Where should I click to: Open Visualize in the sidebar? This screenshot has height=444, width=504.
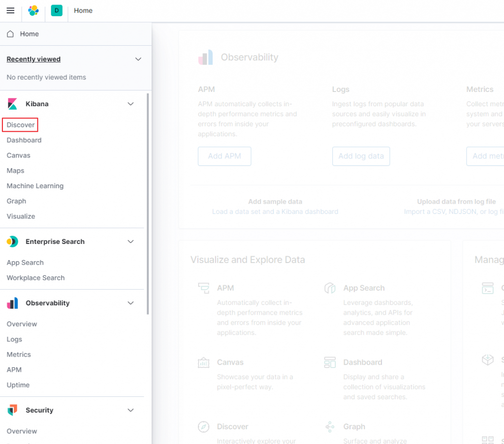21,216
